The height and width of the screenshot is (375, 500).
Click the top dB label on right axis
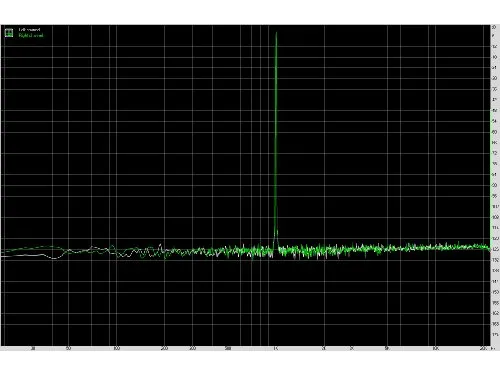tap(494, 27)
